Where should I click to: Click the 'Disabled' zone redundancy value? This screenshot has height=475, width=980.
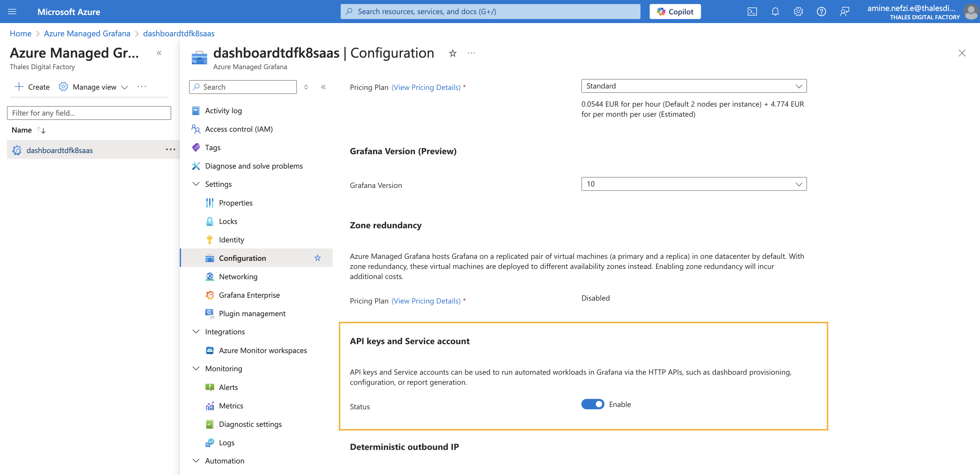pyautogui.click(x=595, y=298)
